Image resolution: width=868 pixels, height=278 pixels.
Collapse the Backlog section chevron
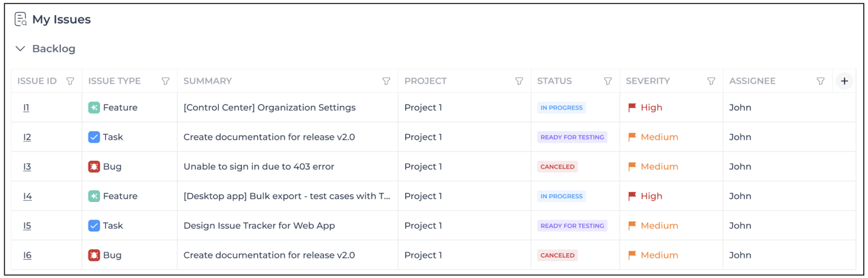(20, 49)
